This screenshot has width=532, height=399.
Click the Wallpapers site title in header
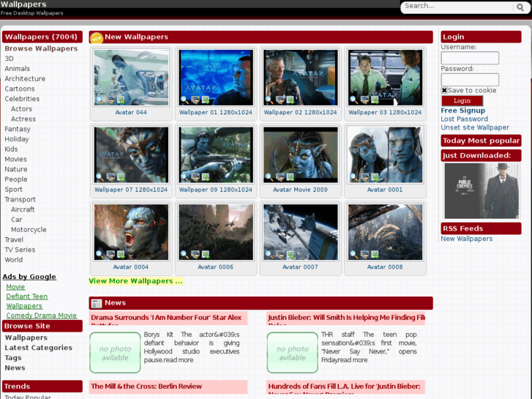pos(23,4)
